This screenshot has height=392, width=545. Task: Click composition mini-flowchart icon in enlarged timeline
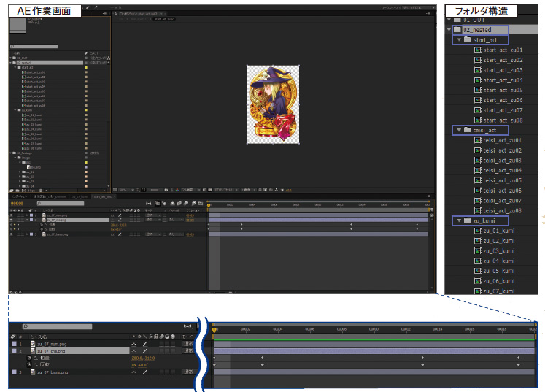(188, 326)
